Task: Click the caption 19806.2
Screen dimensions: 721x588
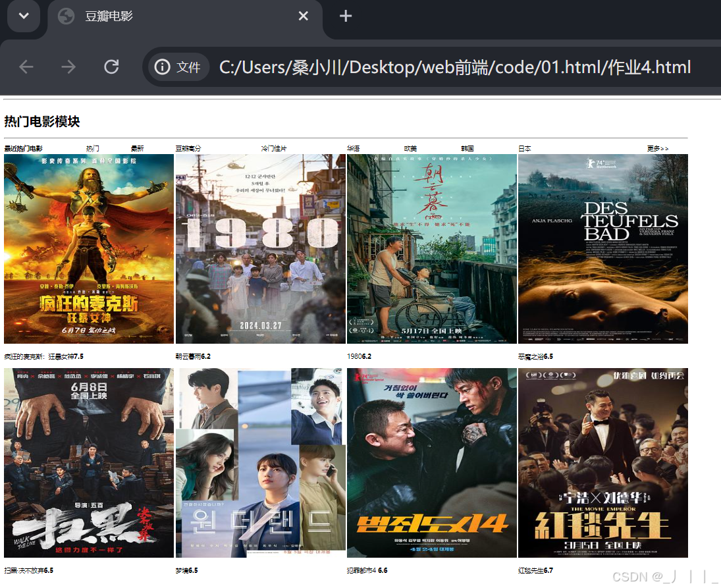Action: (359, 356)
